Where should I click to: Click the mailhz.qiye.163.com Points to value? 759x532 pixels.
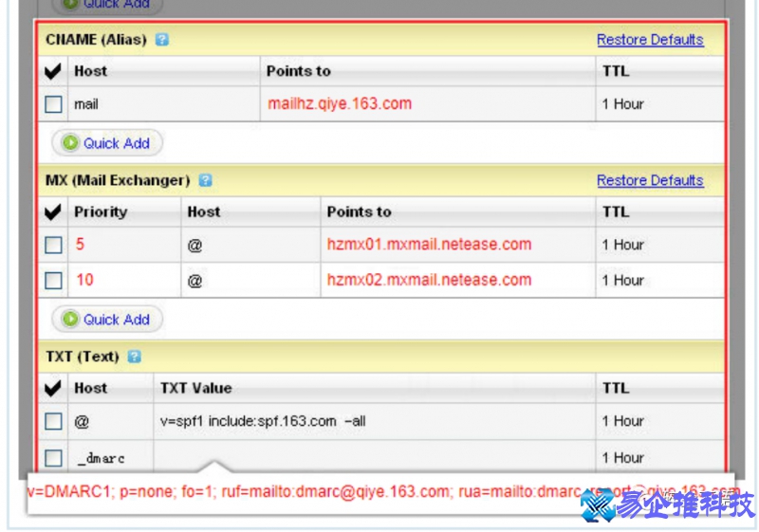click(x=340, y=103)
